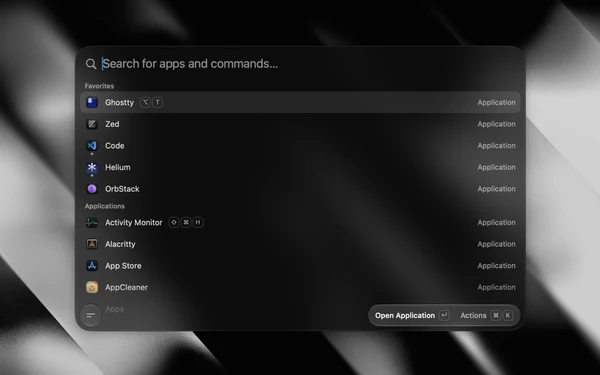This screenshot has height=375, width=600.
Task: Click the H key badge beside Activity Monitor
Action: 198,222
